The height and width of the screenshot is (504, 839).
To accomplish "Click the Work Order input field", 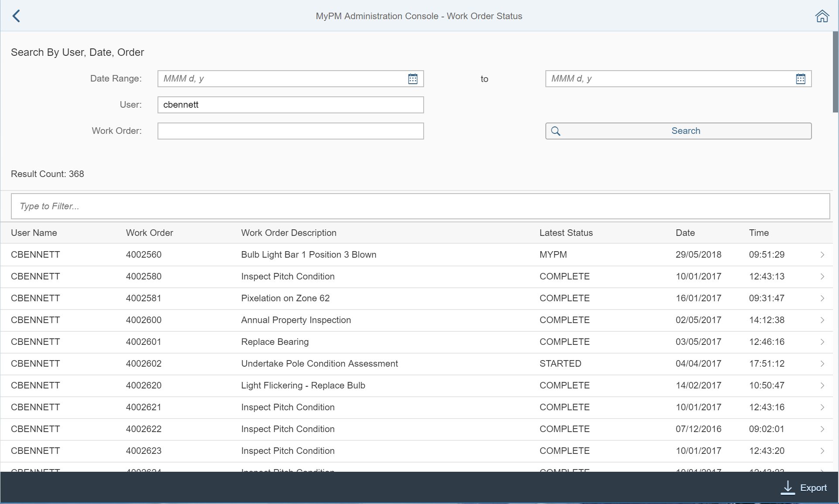I will coord(290,131).
